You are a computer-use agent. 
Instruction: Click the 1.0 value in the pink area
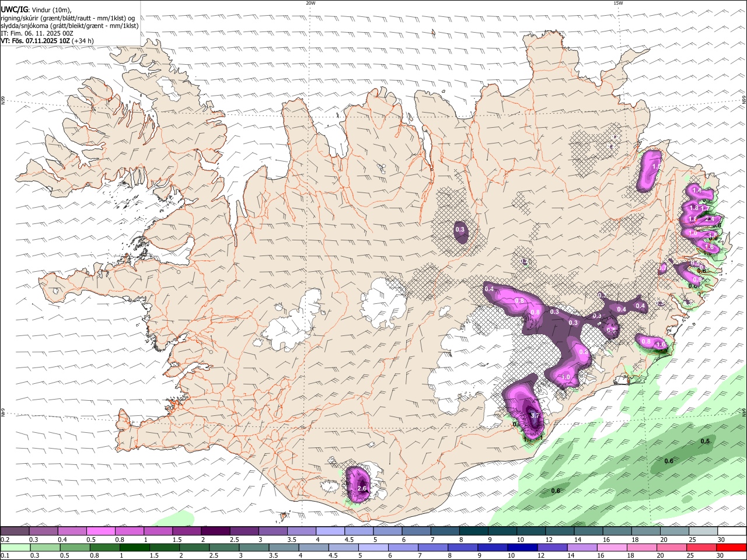[x=566, y=377]
